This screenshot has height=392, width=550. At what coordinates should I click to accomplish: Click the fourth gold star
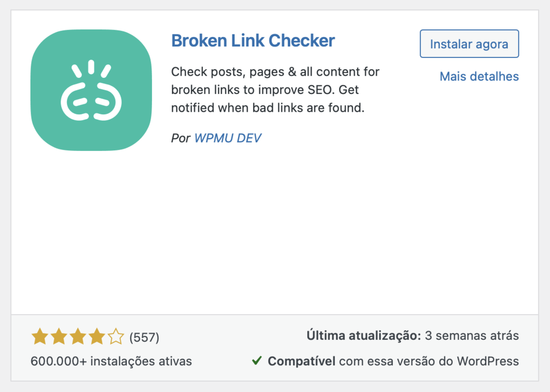coord(98,336)
